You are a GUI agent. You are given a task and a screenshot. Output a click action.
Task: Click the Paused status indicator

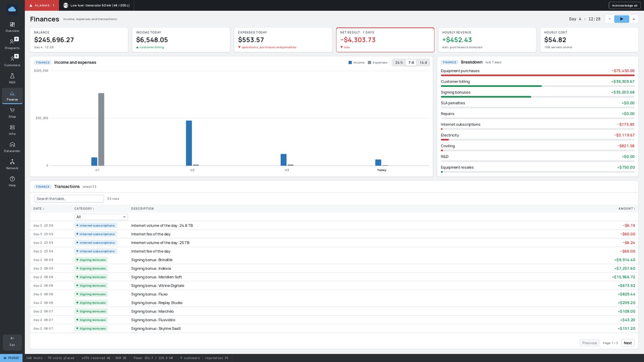click(11, 358)
